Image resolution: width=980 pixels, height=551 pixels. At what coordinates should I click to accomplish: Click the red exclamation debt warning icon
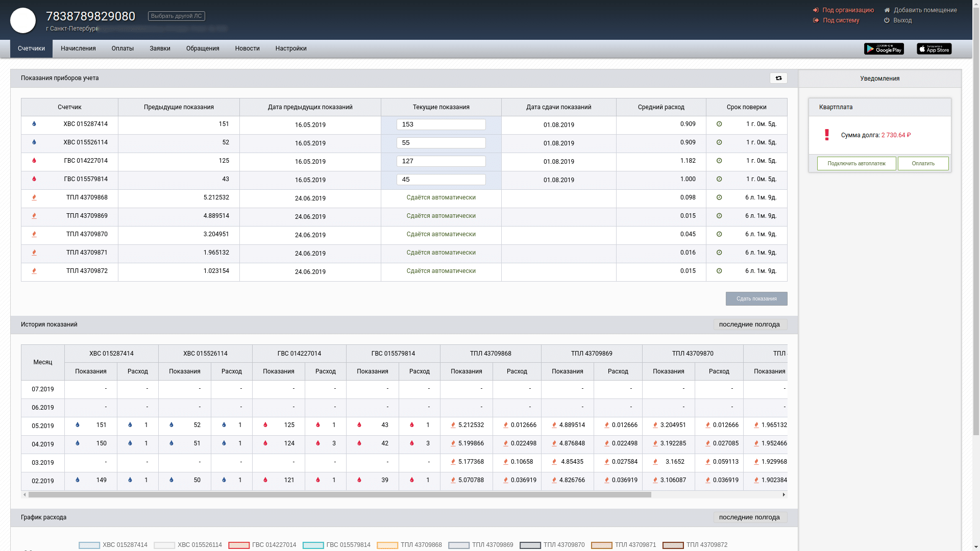pyautogui.click(x=827, y=135)
